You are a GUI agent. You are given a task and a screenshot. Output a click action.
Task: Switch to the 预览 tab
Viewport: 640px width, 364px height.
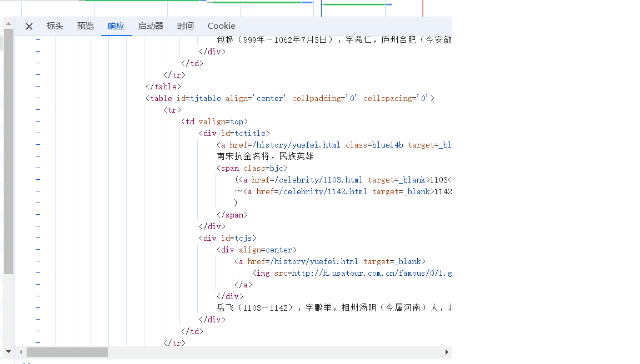tap(86, 26)
